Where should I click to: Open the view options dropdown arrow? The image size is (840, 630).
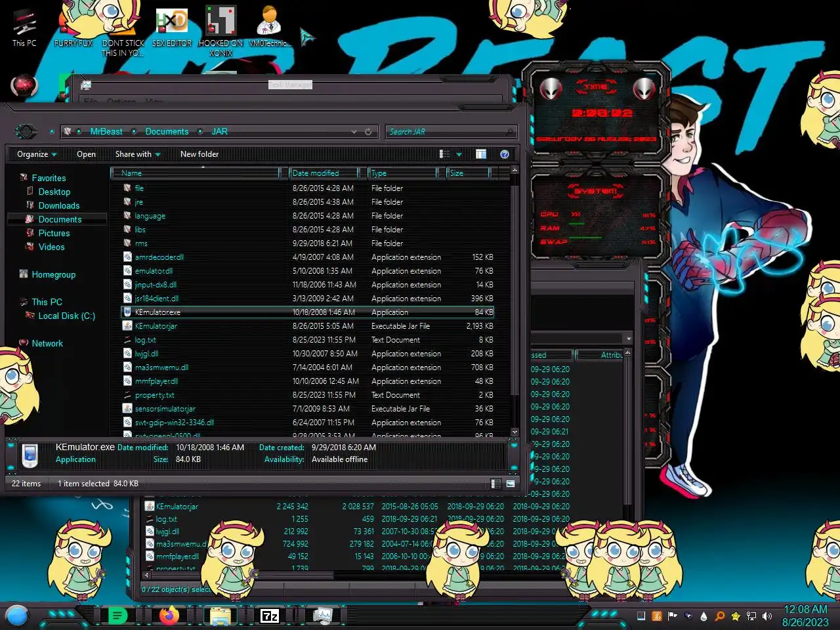tap(459, 154)
